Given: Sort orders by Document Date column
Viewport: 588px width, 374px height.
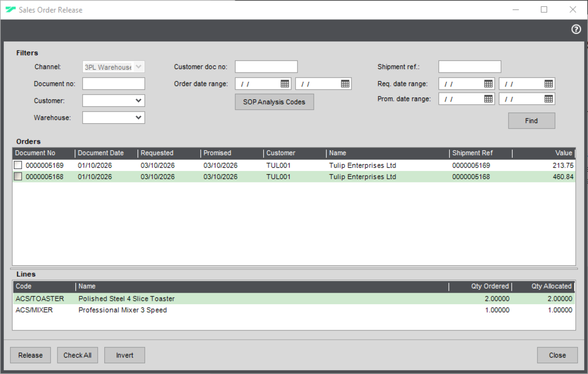Looking at the screenshot, I should (107, 153).
